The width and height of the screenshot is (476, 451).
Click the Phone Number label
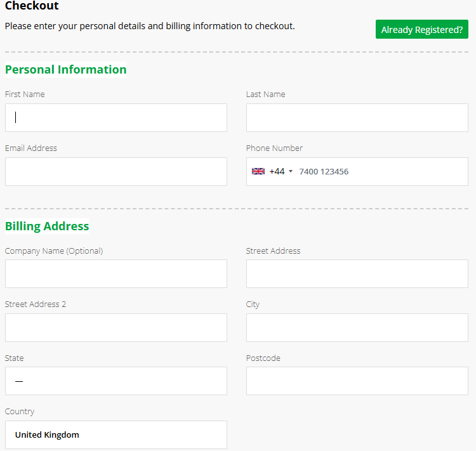(274, 148)
